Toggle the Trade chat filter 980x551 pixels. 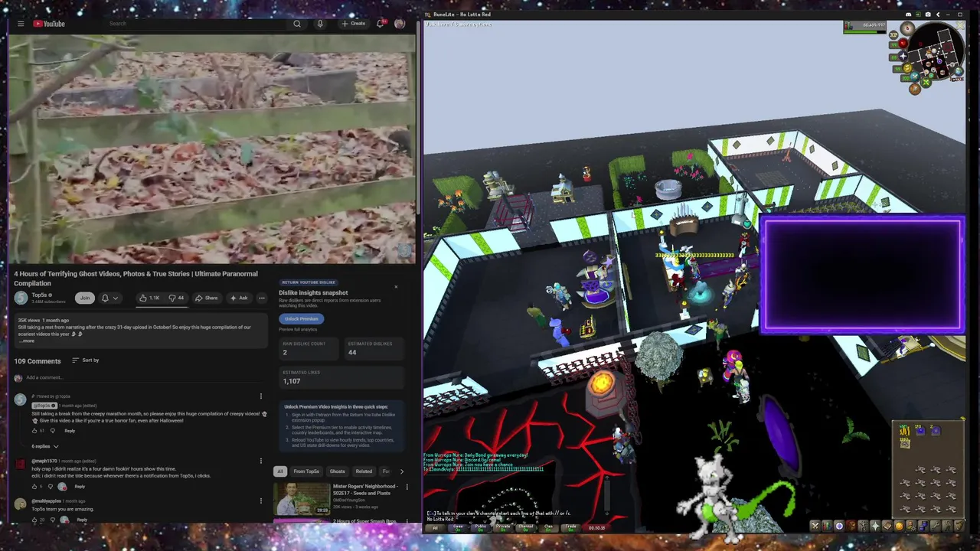(x=570, y=527)
